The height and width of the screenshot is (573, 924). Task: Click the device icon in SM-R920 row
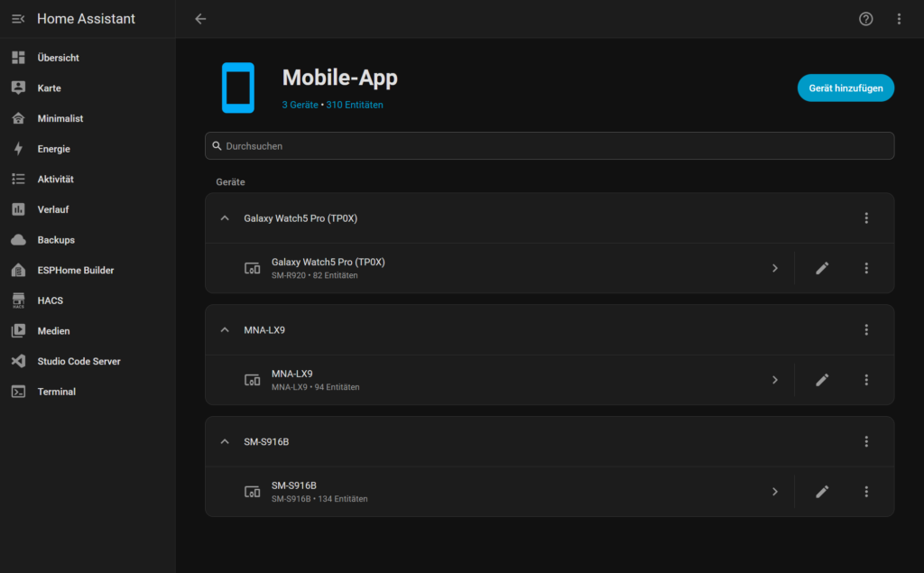[253, 268]
